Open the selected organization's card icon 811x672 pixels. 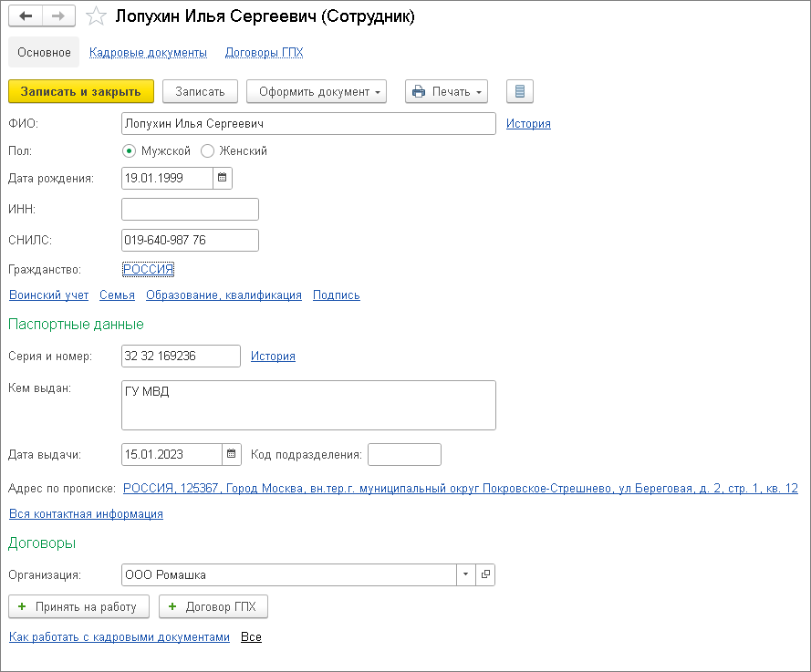coord(485,574)
